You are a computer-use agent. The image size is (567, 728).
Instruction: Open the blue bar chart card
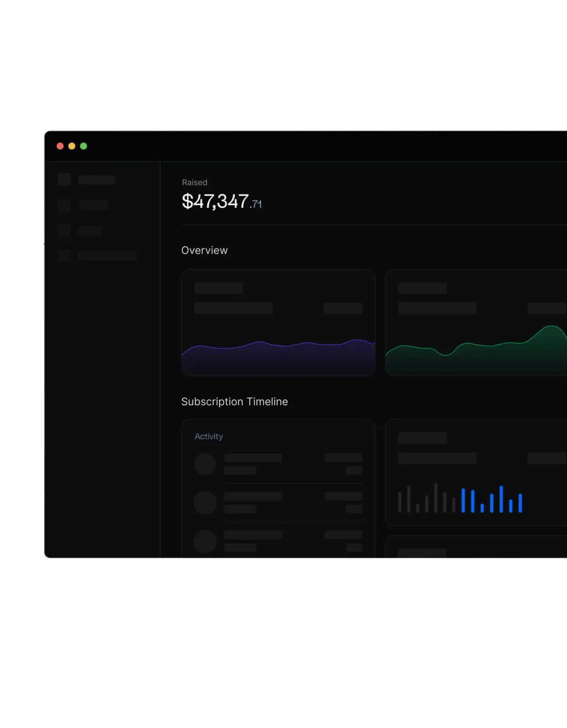point(476,472)
